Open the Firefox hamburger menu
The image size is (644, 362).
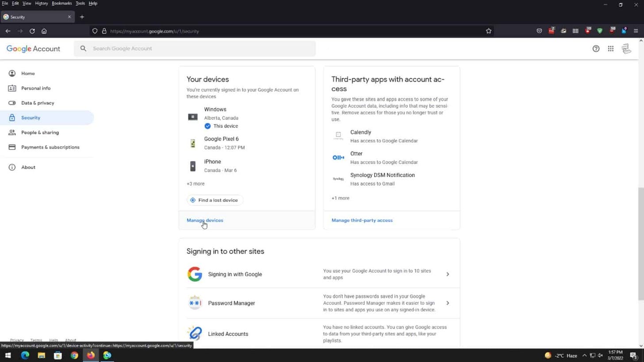point(636,31)
